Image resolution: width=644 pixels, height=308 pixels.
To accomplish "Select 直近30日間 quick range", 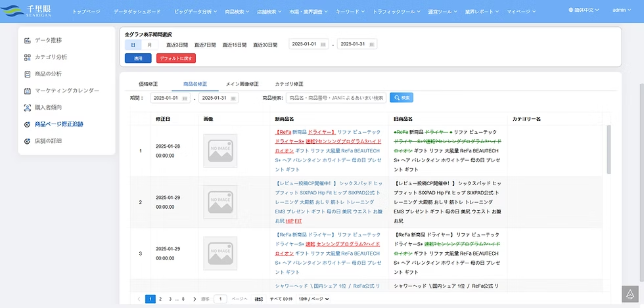I will 265,45.
